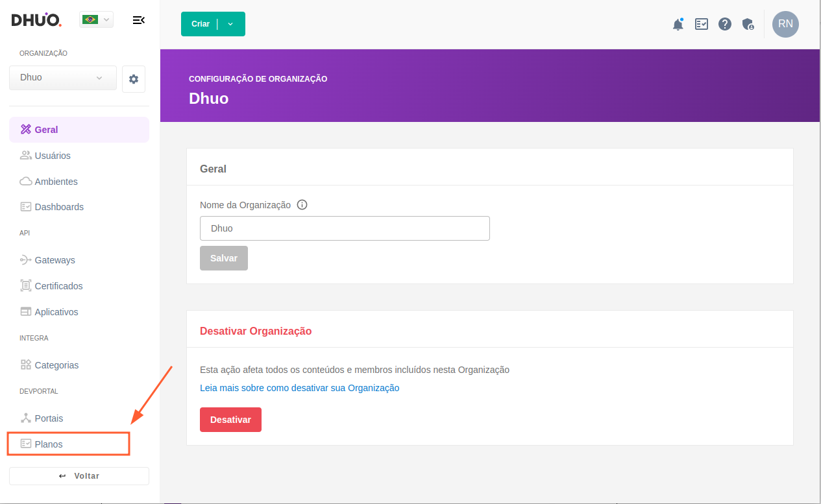Open notifications bell
Viewport: 821px width, 504px height.
pos(678,24)
